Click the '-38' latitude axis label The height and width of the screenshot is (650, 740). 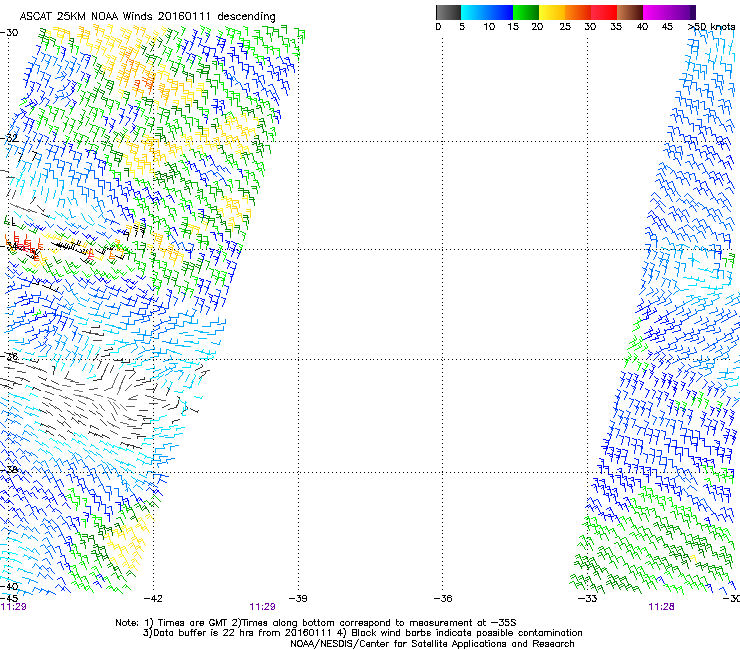point(9,470)
